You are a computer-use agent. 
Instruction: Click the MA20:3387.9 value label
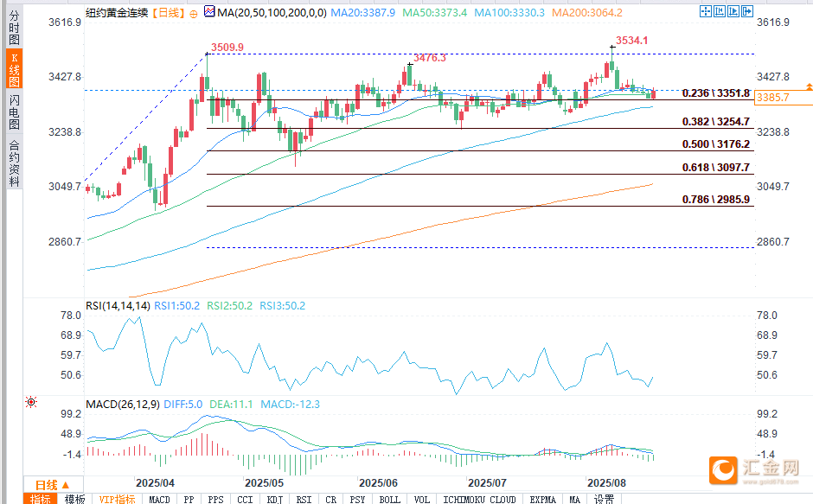point(363,12)
